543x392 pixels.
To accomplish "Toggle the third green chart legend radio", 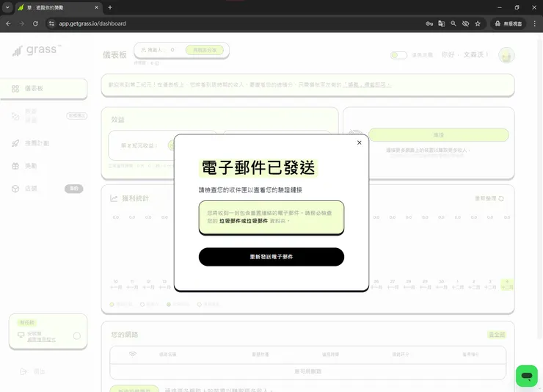I will (x=169, y=305).
